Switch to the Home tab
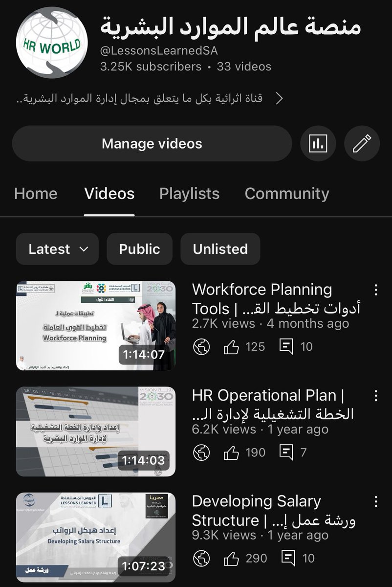Screen dimensions: 392x587 (x=36, y=194)
